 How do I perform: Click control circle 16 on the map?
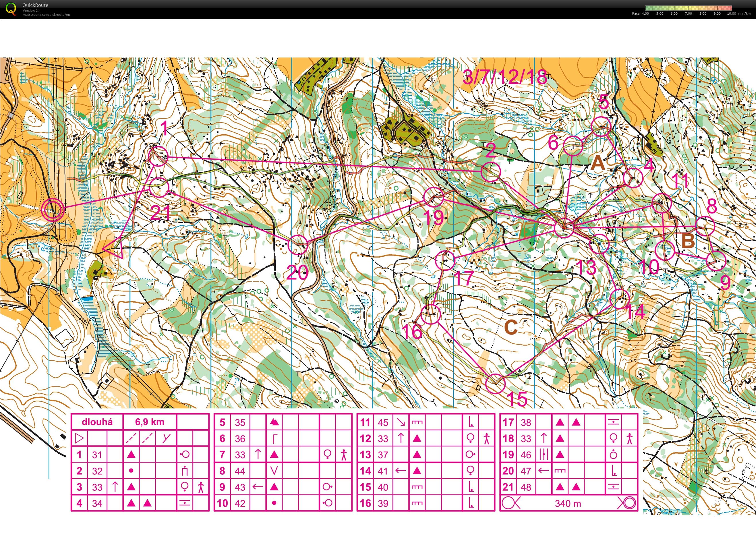point(430,314)
